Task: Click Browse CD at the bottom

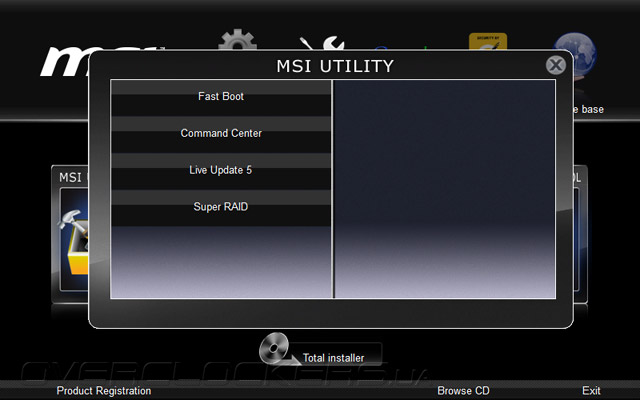Action: (463, 391)
